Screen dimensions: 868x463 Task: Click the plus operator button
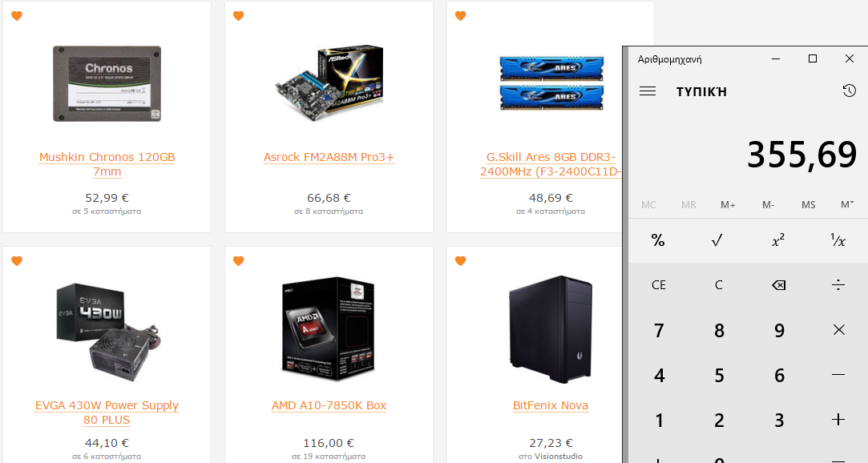838,420
